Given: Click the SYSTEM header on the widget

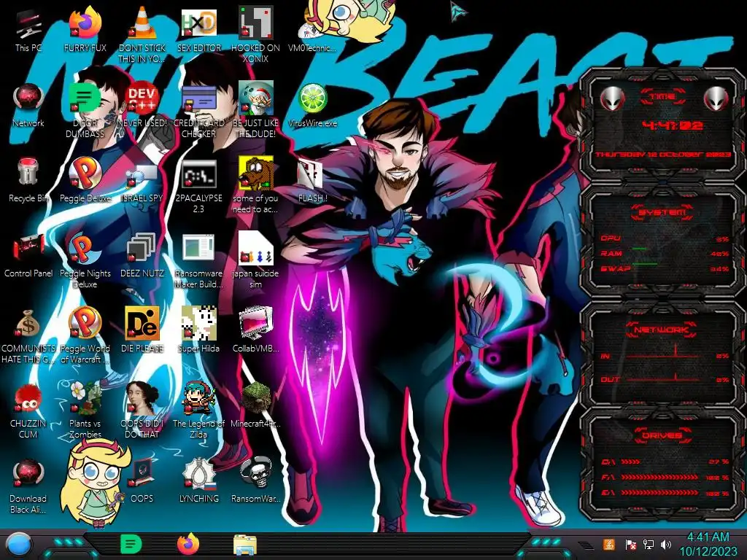Looking at the screenshot, I should pos(662,212).
